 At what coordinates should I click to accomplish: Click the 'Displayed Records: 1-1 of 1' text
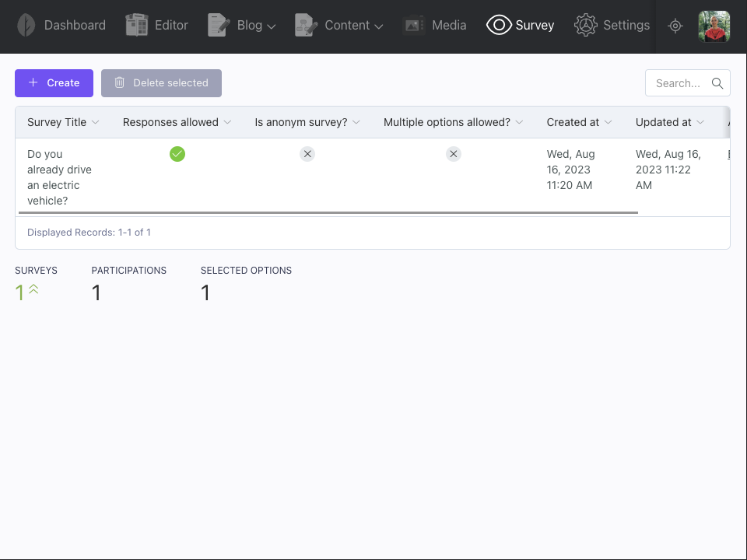89,233
